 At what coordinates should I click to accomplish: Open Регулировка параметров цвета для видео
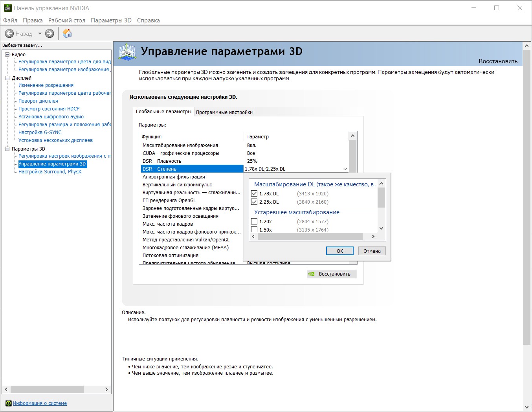(64, 62)
